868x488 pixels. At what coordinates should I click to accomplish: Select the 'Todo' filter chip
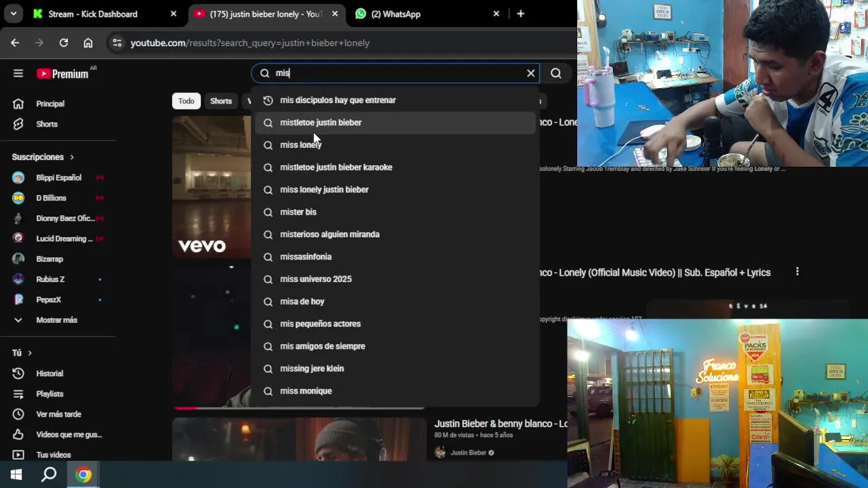[x=186, y=101]
